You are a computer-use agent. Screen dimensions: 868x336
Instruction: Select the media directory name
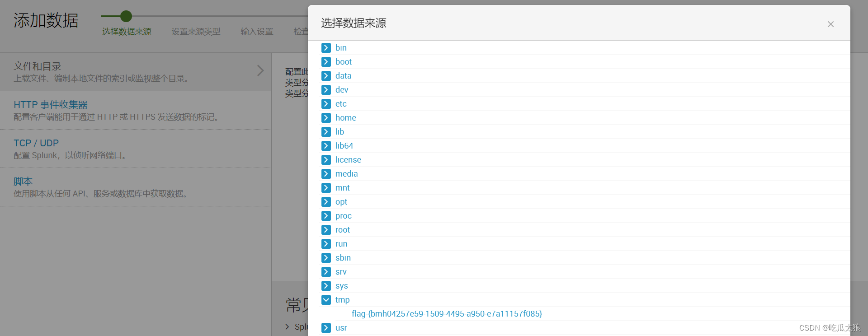(347, 174)
